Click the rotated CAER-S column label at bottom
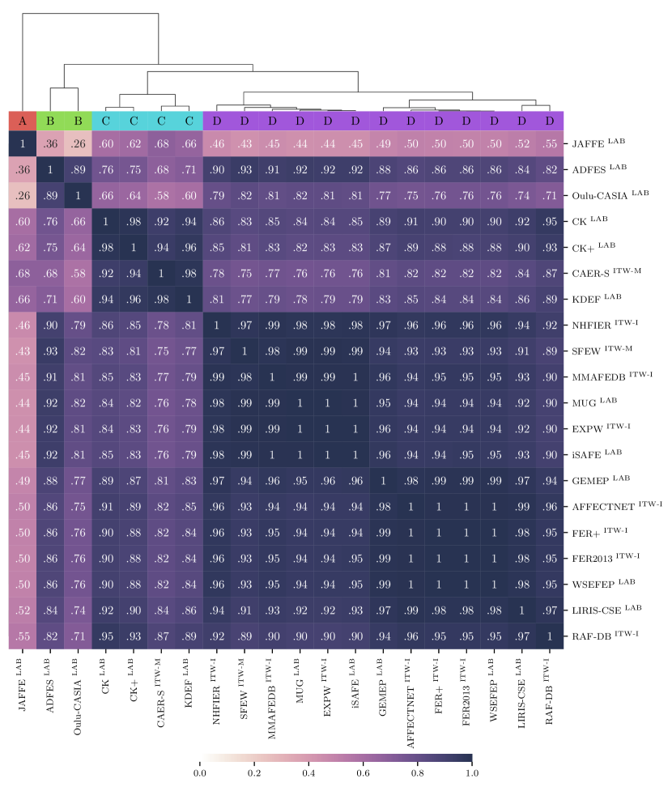This screenshot has width=672, height=787. [x=159, y=692]
